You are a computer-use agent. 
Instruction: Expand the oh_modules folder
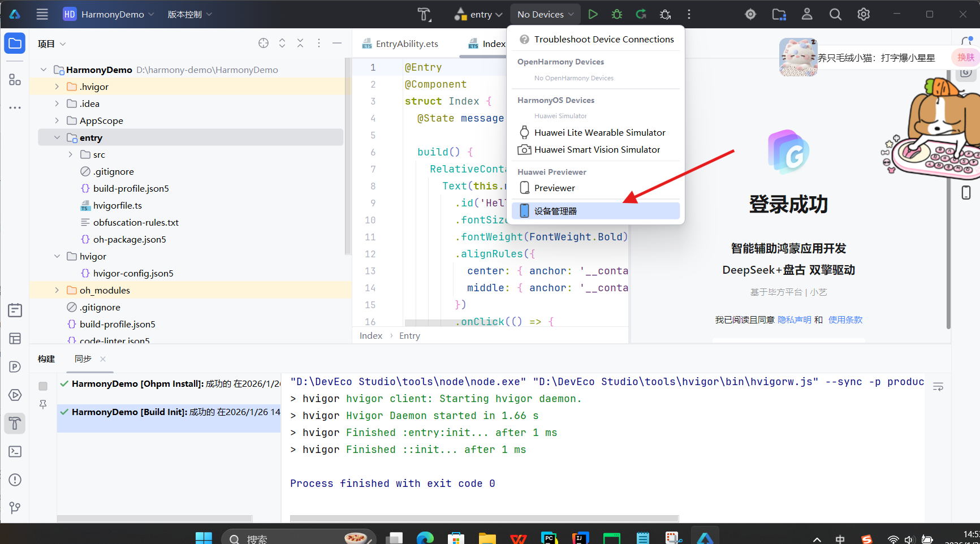point(57,290)
